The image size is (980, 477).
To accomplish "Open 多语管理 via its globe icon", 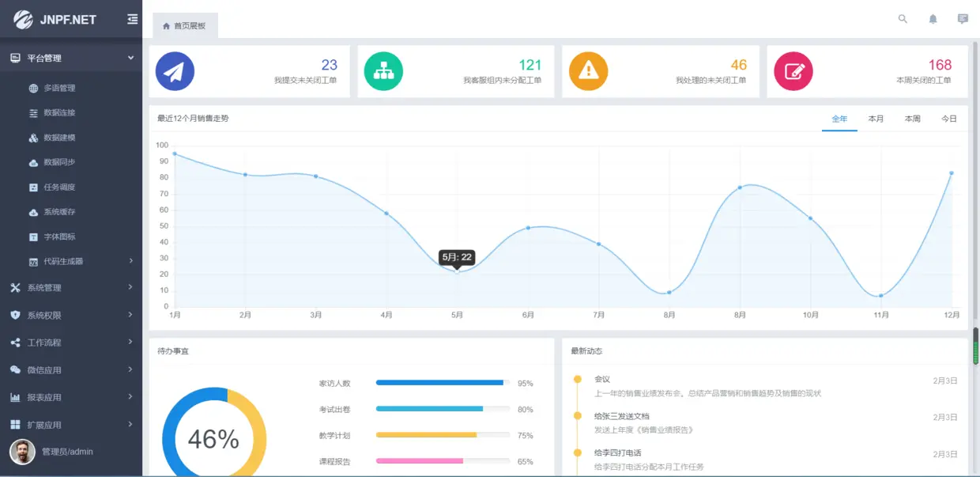I will 33,89.
